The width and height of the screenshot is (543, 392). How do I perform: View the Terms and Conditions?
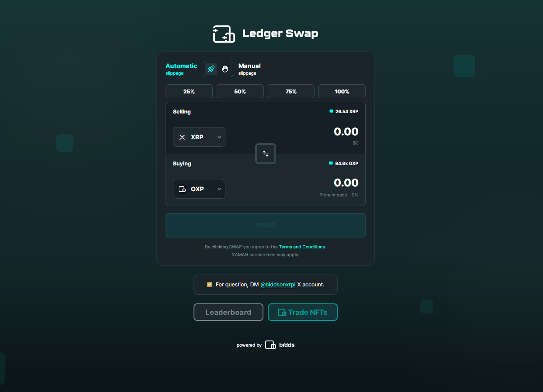coord(302,247)
